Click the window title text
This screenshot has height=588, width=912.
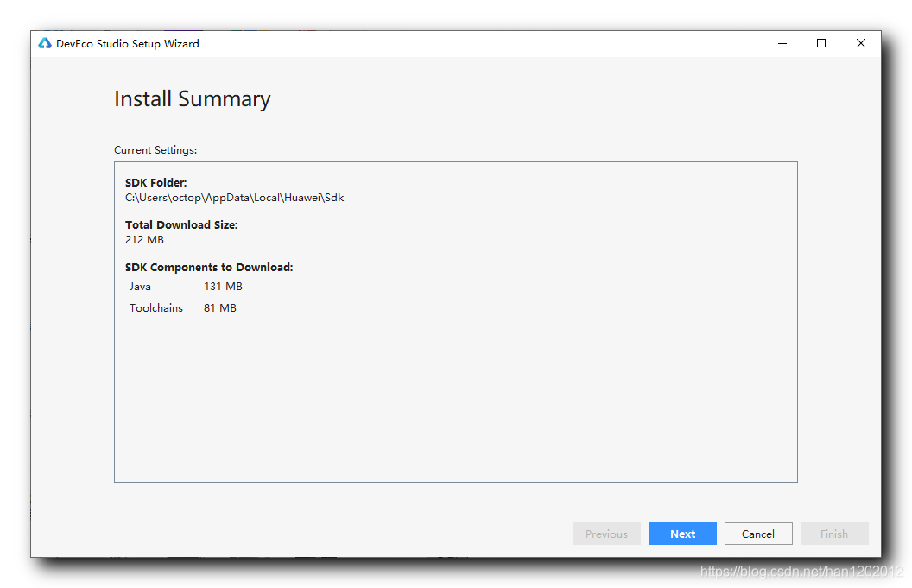tap(127, 44)
